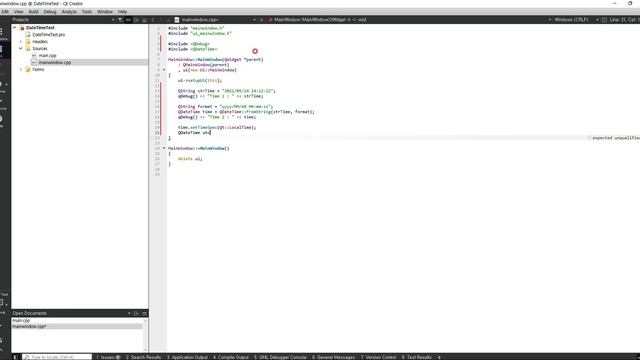Click the time.setTimeSpec(Qt::LocalTime) line

point(217,127)
